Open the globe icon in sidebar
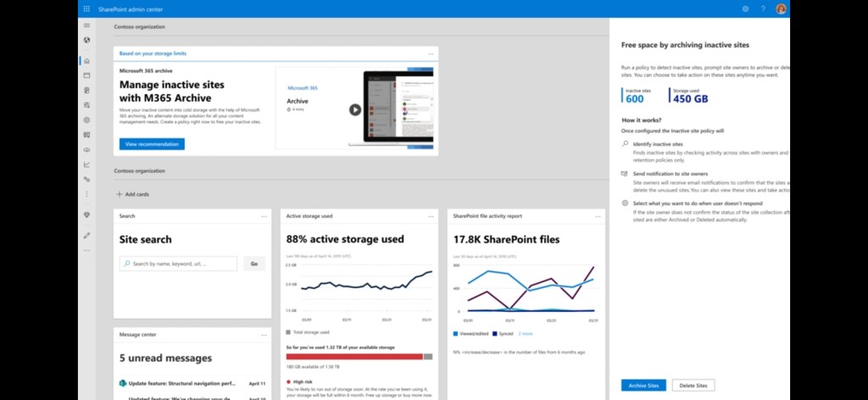The image size is (868, 400). (86, 40)
